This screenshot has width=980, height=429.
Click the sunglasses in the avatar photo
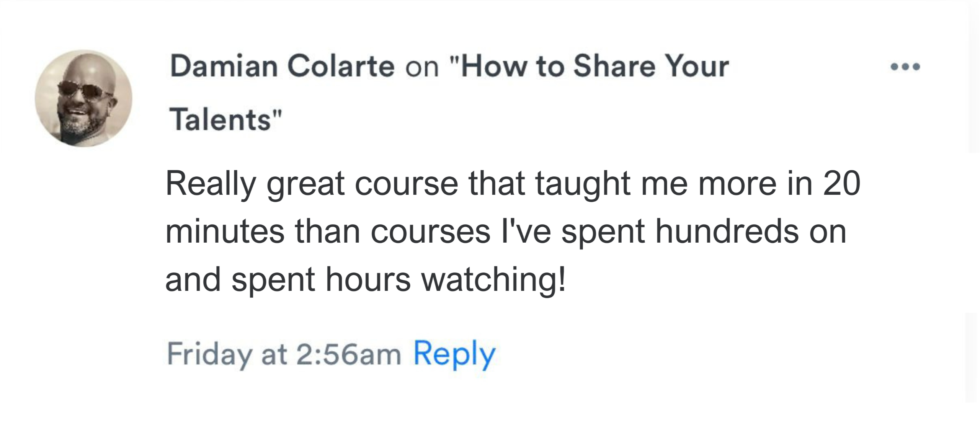point(83,91)
